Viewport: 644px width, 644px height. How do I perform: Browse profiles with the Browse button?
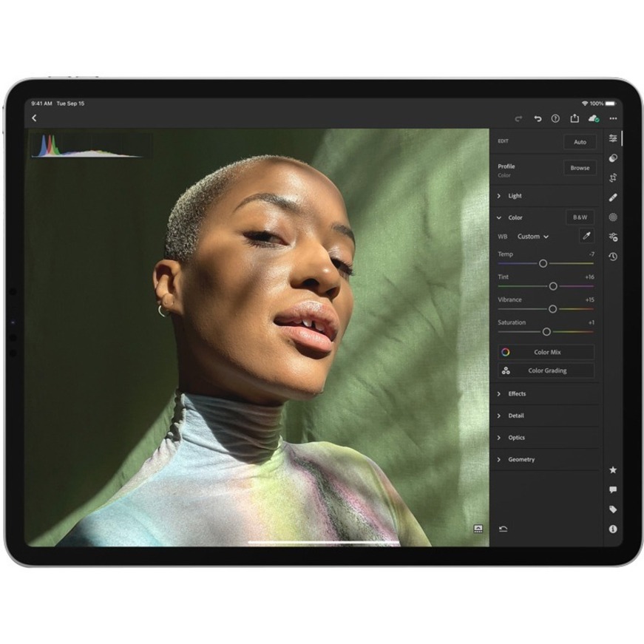[x=580, y=168]
